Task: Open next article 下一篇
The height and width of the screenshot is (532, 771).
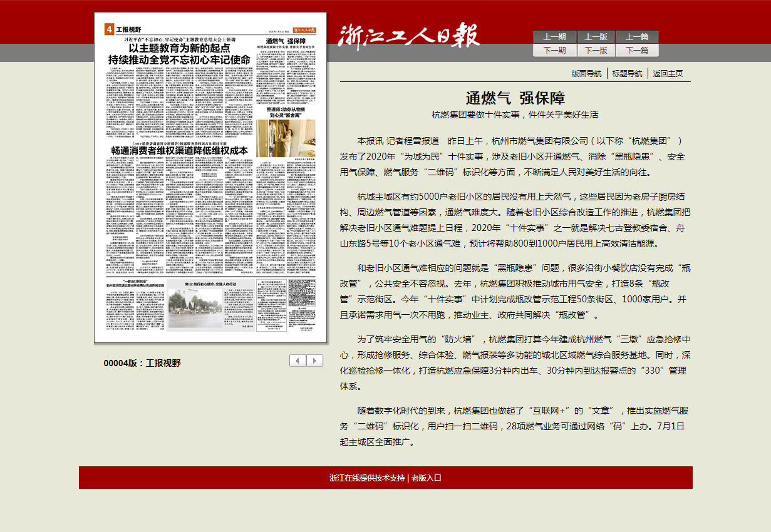Action: (x=637, y=51)
